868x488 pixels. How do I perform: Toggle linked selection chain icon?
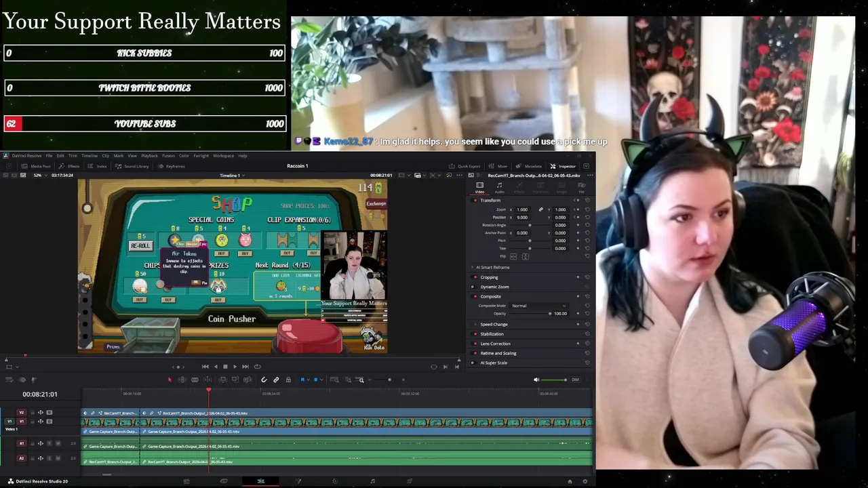[276, 380]
